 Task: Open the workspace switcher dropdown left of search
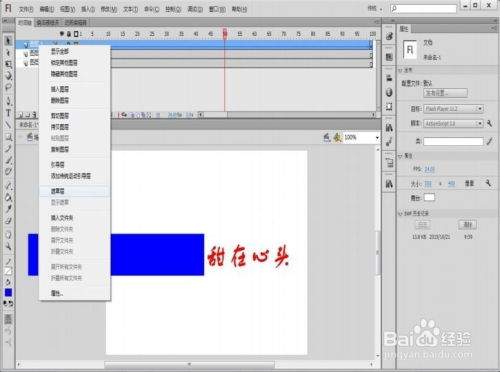point(375,8)
